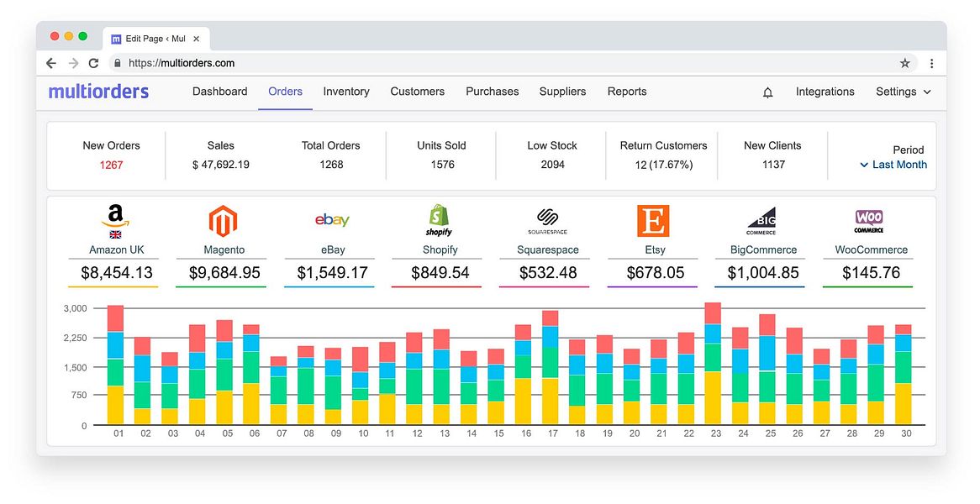Click Shopify sales total $849.54
Screen dimensions: 980x504
440,273
